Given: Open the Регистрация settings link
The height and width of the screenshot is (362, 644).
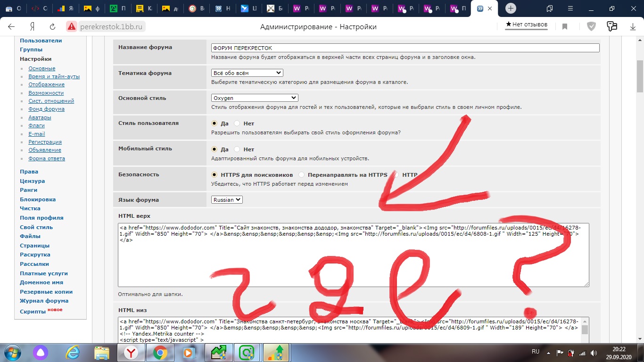Looking at the screenshot, I should click(x=45, y=142).
